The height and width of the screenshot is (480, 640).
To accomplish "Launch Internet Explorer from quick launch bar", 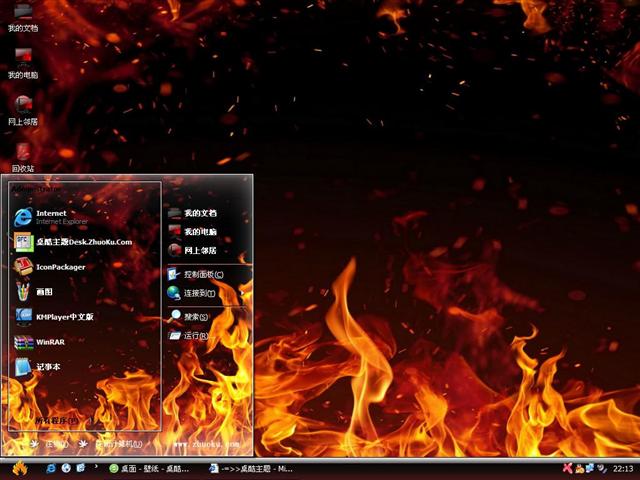I will click(x=51, y=469).
